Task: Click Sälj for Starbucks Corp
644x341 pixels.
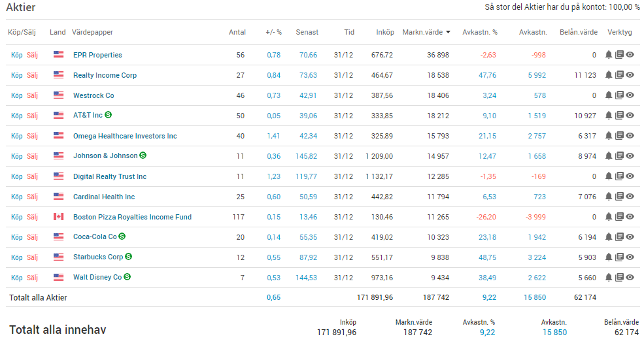Action: (33, 257)
